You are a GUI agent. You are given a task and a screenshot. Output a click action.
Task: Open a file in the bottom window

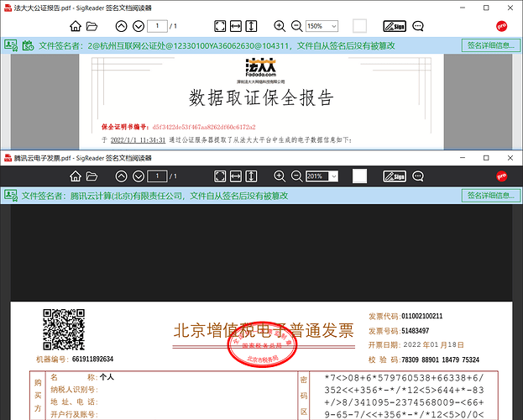coord(92,176)
